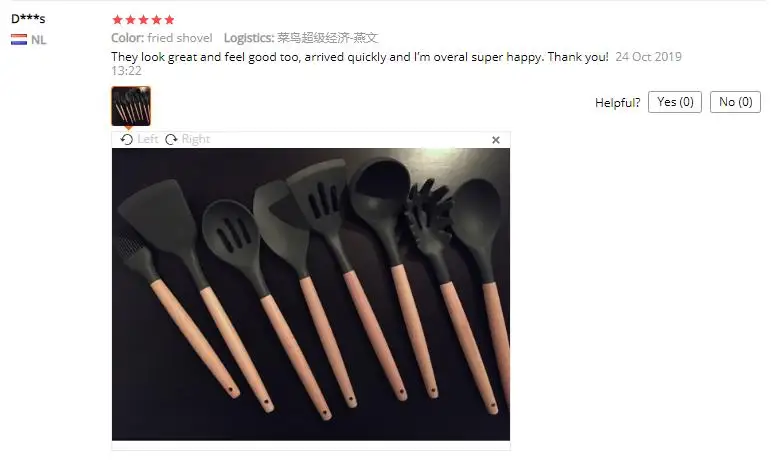Viewport: 781px width, 465px height.
Task: Close the expanded review photo viewer
Action: pyautogui.click(x=496, y=140)
